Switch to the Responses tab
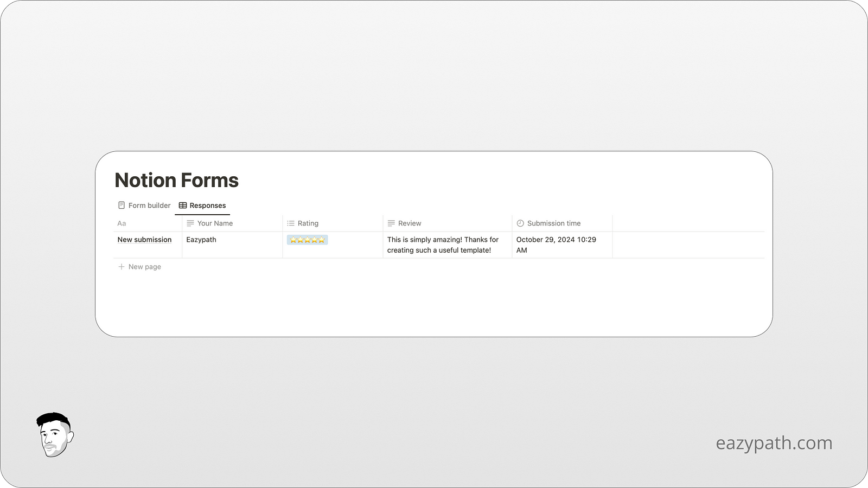This screenshot has width=868, height=488. point(207,205)
